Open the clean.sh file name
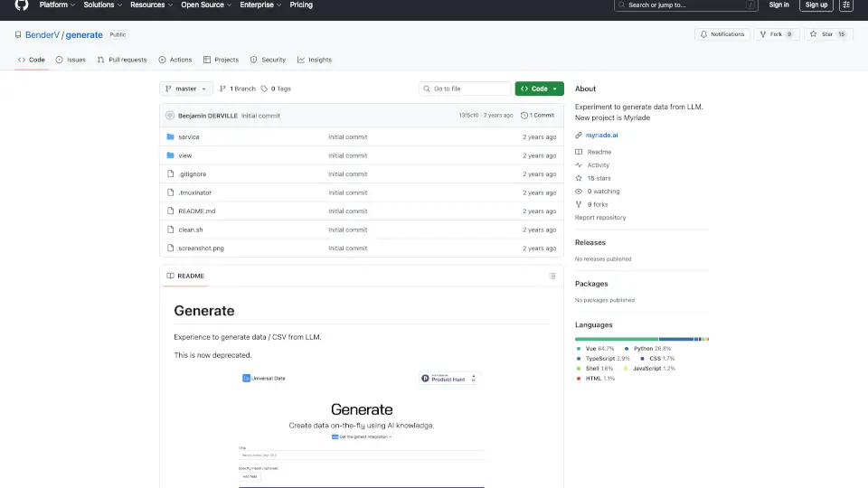 [191, 230]
